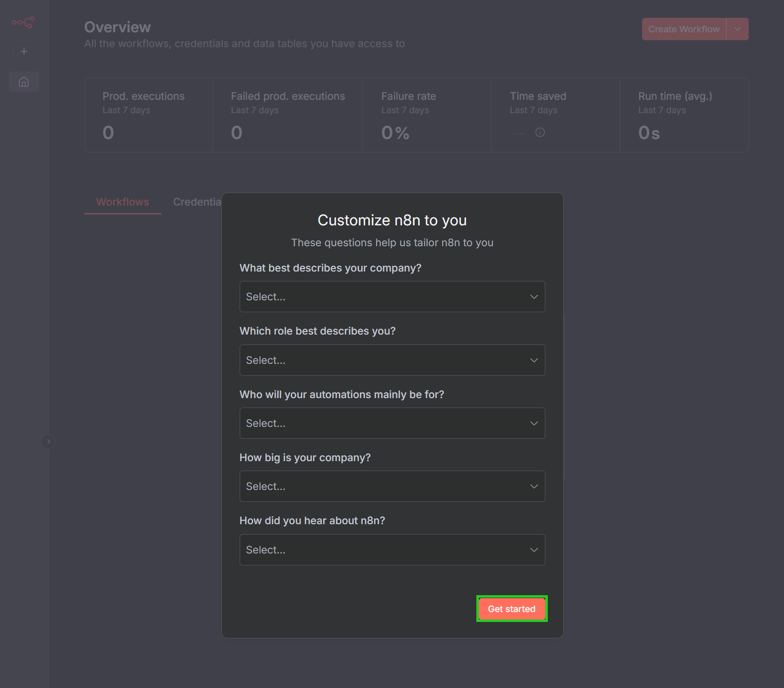Image resolution: width=784 pixels, height=688 pixels.
Task: Open the 'How did you hear about n8n?' dropdown
Action: point(392,550)
